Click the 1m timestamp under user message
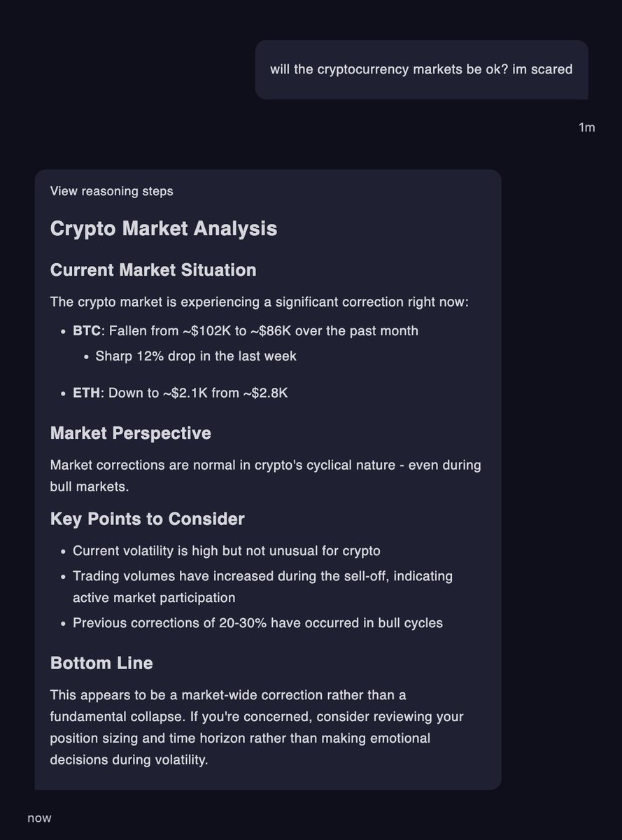This screenshot has height=840, width=622. tap(587, 127)
